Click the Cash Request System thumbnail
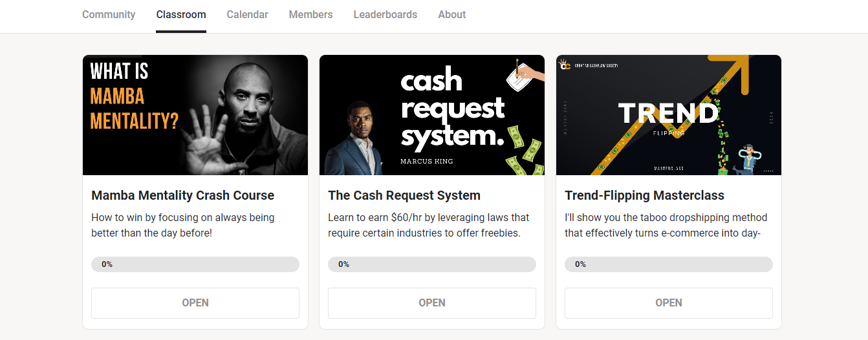 (432, 115)
